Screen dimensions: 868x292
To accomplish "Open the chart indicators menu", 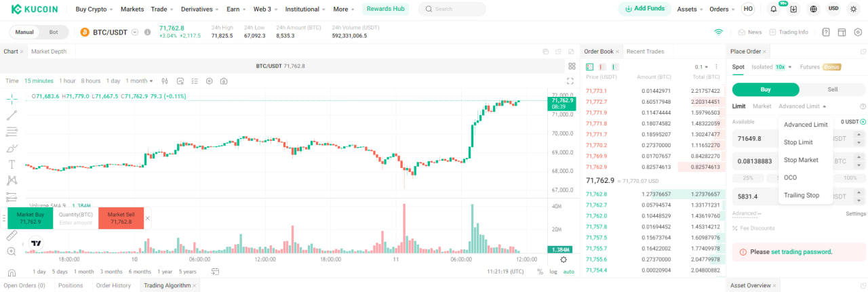I will point(180,81).
